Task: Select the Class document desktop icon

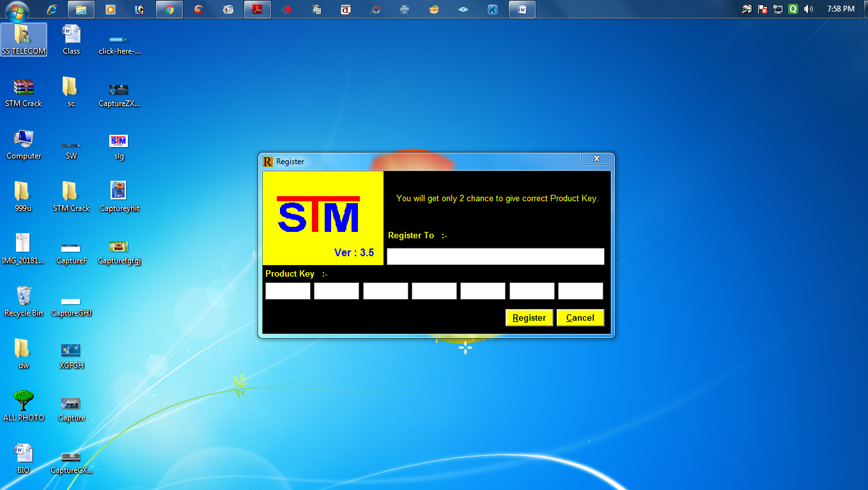Action: point(72,40)
